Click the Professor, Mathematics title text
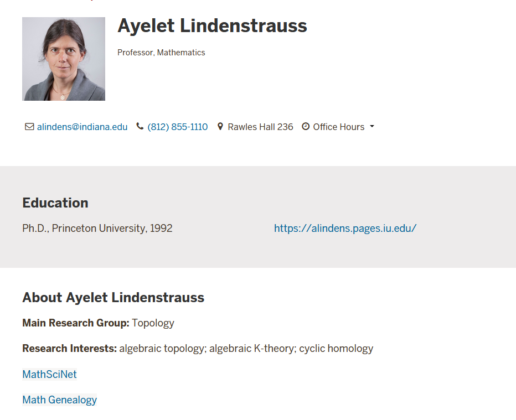This screenshot has height=420, width=516. (161, 53)
